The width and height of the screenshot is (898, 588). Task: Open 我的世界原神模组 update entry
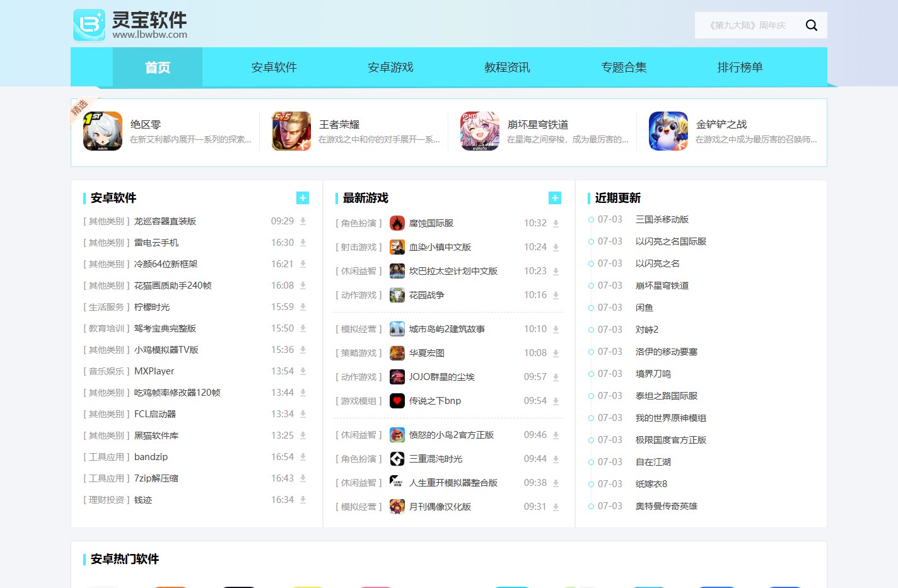(671, 418)
